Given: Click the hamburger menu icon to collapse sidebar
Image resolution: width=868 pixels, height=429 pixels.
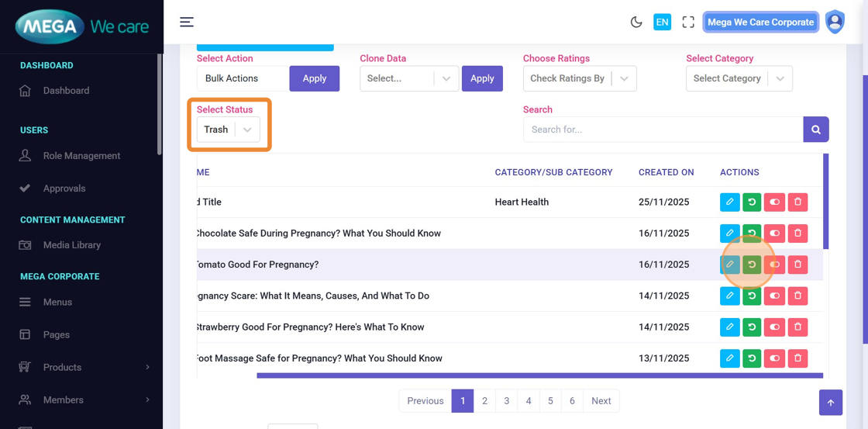Looking at the screenshot, I should click(187, 22).
